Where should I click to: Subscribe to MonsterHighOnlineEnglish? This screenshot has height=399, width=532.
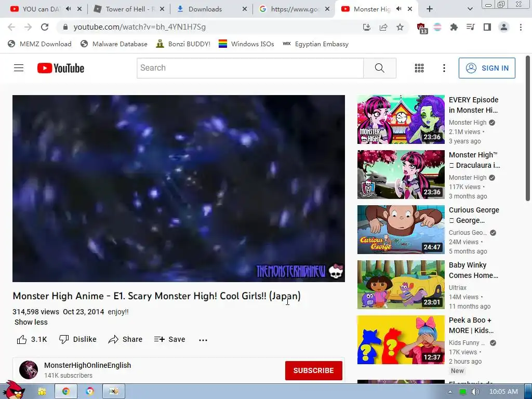(x=313, y=370)
